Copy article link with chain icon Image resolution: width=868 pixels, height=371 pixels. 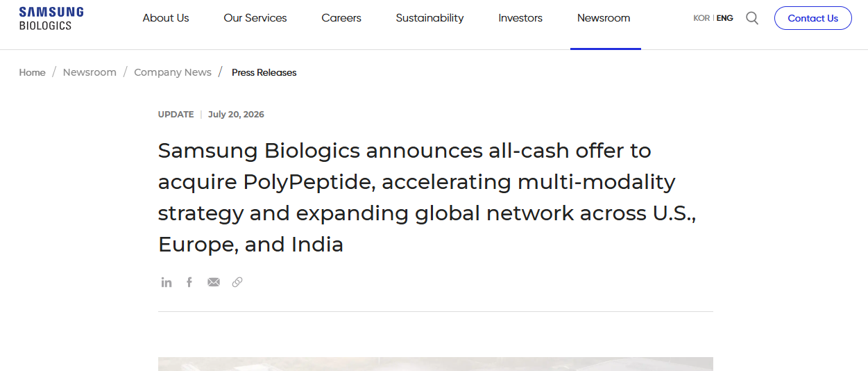(237, 282)
